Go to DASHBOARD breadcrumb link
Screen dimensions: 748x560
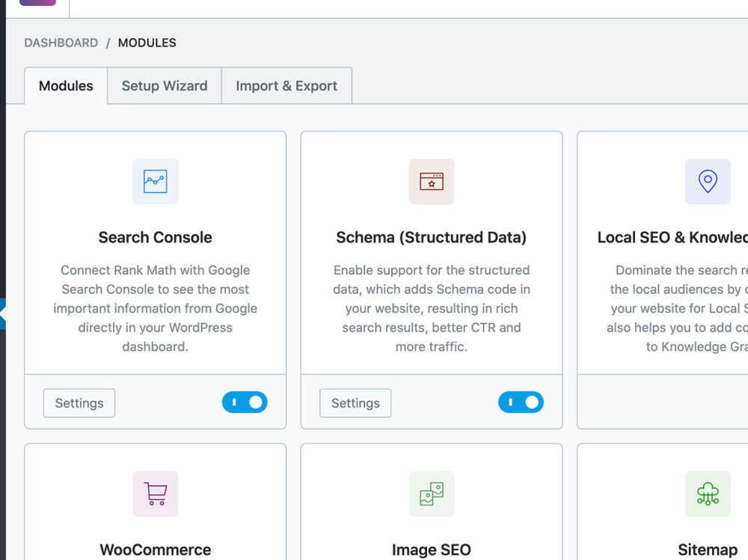point(61,43)
